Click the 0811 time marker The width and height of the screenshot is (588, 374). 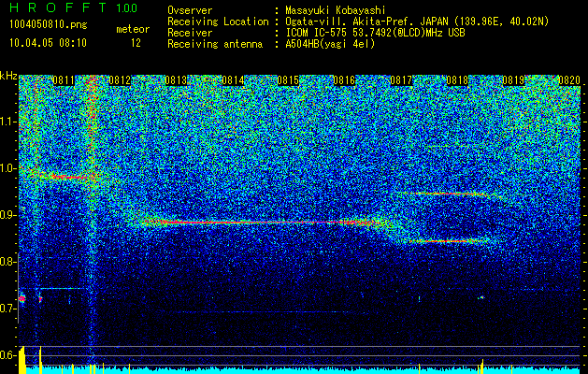64,80
